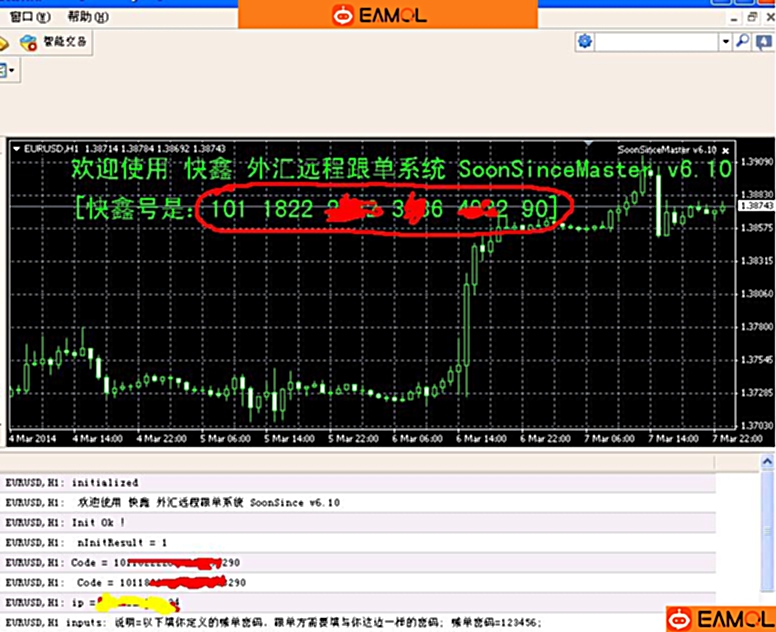Viewport: 776px width, 632px height.
Task: Click the gear icon beside the search box
Action: 585,42
